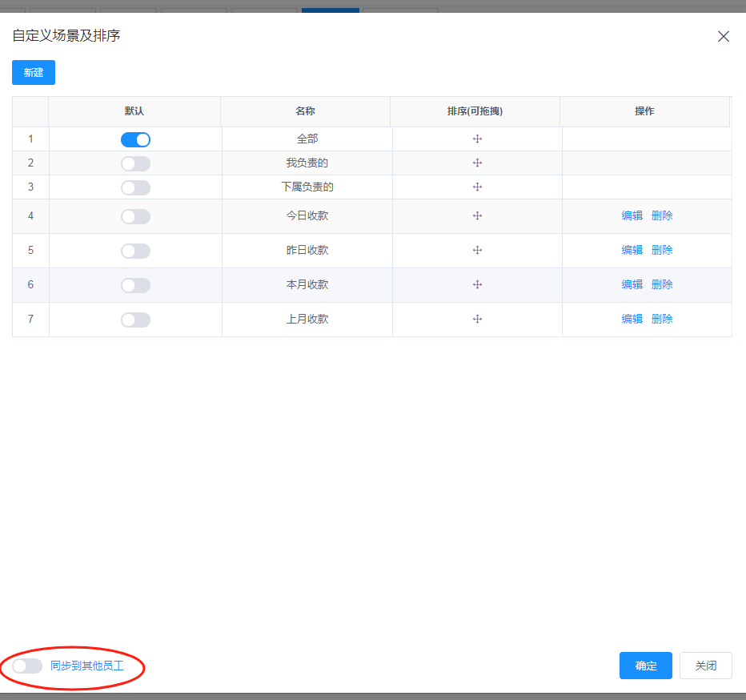The width and height of the screenshot is (746, 700).
Task: Enable default toggle for 我负责的
Action: pos(135,164)
